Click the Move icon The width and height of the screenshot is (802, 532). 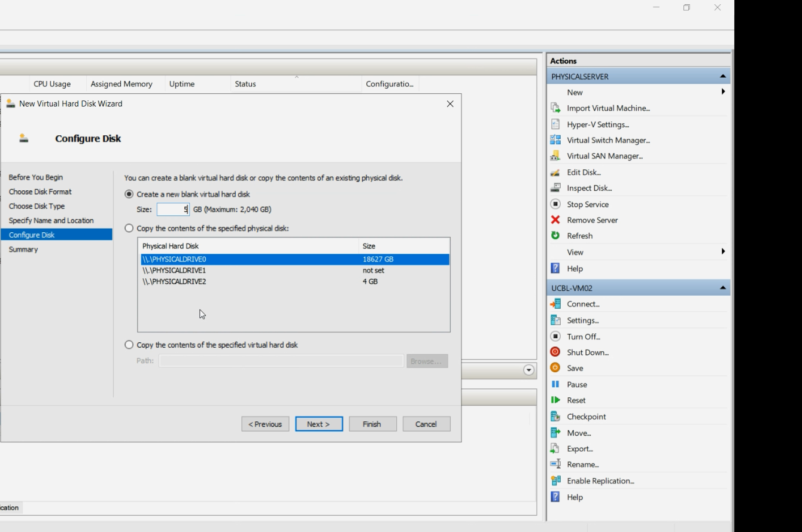[x=555, y=433]
